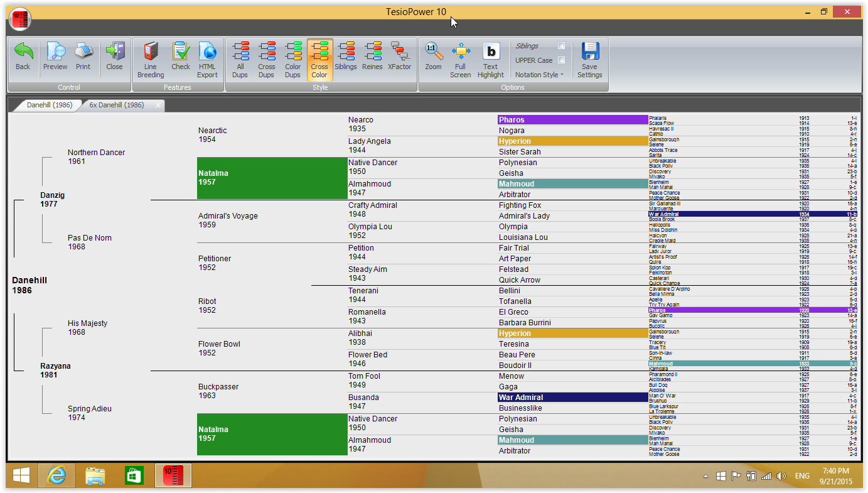Viewport: 868px width, 493px height.
Task: Select Buckpasser 1963 entry
Action: (x=218, y=391)
